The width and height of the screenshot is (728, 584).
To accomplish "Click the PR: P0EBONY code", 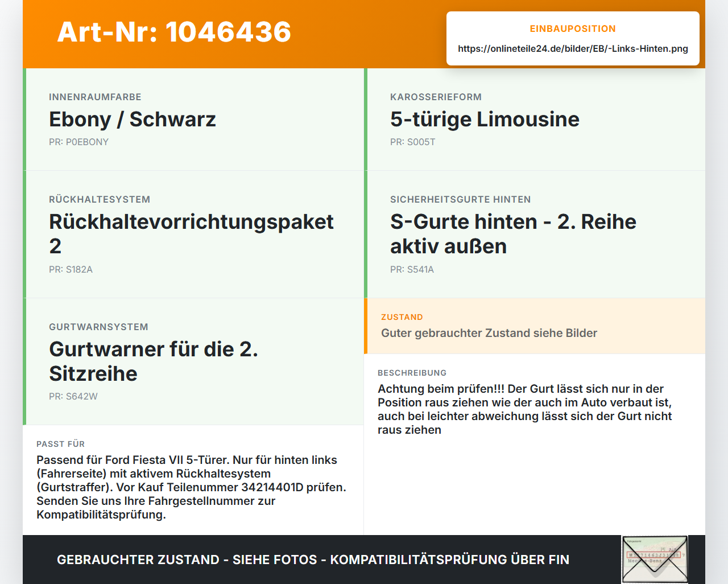I will [78, 142].
